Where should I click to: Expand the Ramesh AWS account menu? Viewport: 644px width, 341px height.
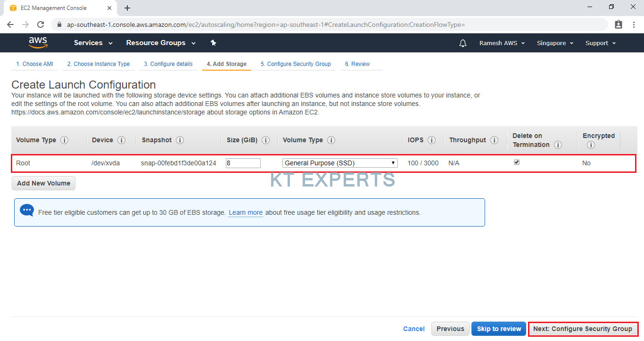[503, 43]
